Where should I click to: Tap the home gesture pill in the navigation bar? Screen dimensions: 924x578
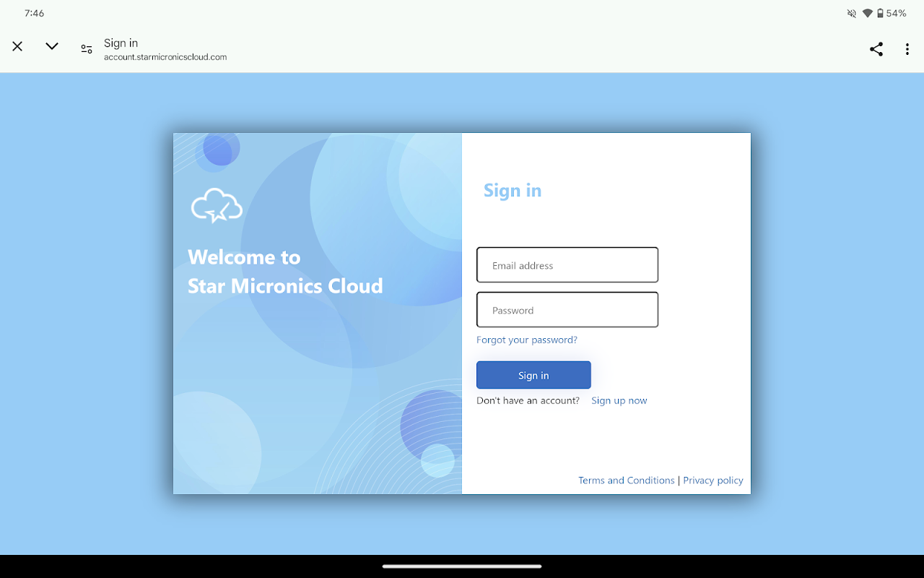pyautogui.click(x=462, y=566)
